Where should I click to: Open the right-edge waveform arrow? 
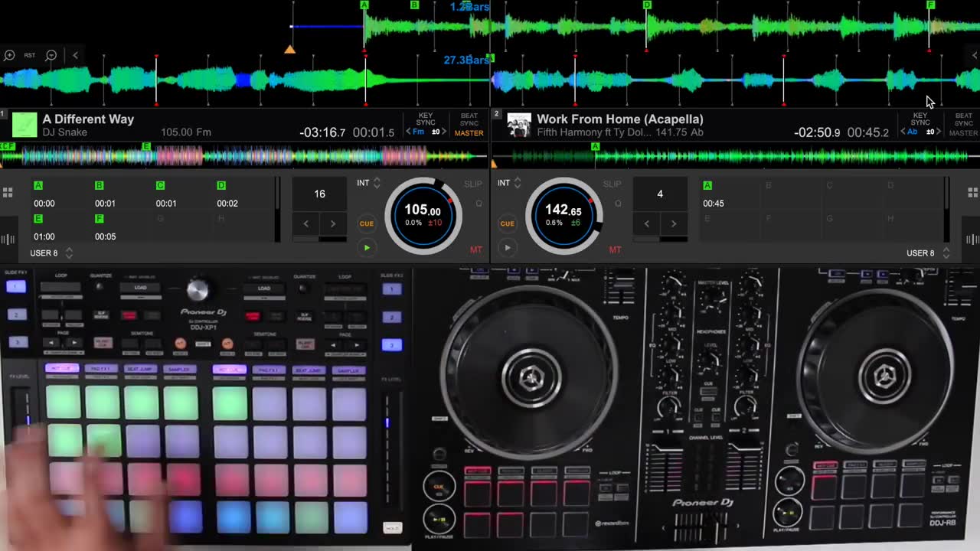click(x=975, y=55)
